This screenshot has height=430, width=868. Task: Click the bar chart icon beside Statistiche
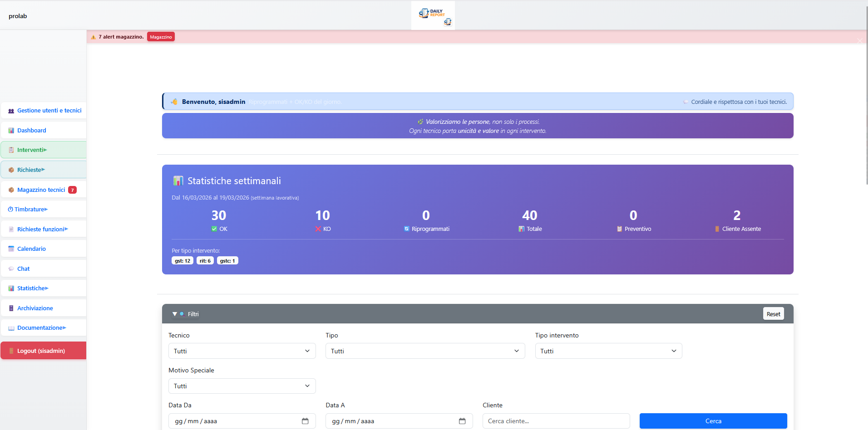coord(11,288)
